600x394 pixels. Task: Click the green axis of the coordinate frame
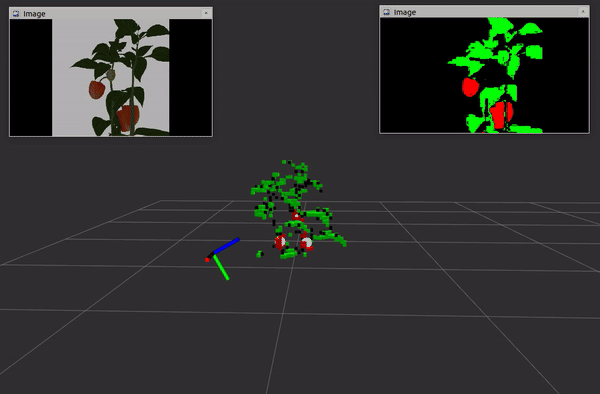[x=221, y=267]
